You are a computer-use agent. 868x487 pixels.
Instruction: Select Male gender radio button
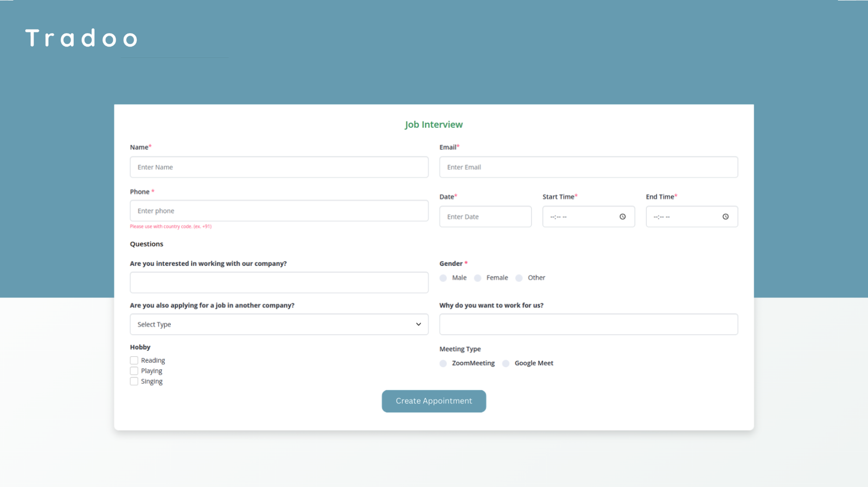(x=444, y=278)
